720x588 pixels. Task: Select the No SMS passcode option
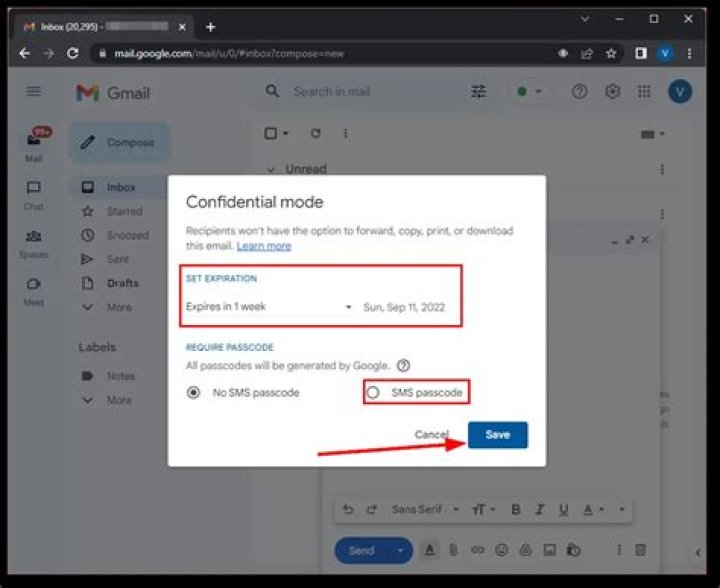(193, 392)
